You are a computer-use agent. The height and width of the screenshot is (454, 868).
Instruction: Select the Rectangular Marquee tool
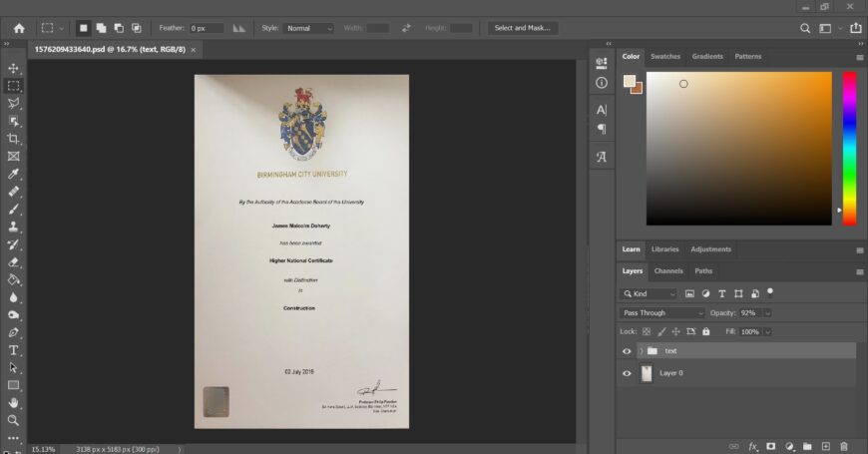(13, 86)
